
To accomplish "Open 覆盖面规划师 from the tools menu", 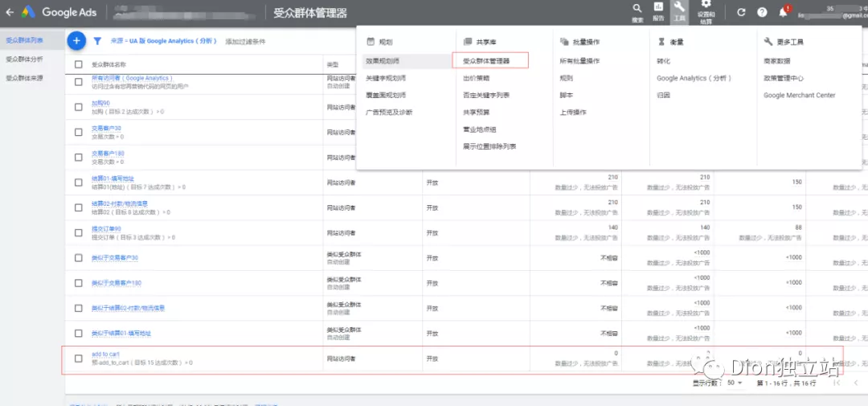I will click(x=386, y=95).
